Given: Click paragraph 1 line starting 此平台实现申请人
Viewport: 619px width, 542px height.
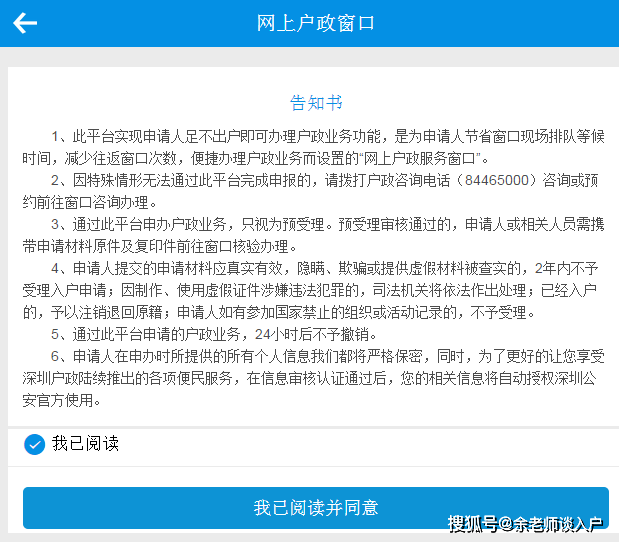Looking at the screenshot, I should click(327, 136).
